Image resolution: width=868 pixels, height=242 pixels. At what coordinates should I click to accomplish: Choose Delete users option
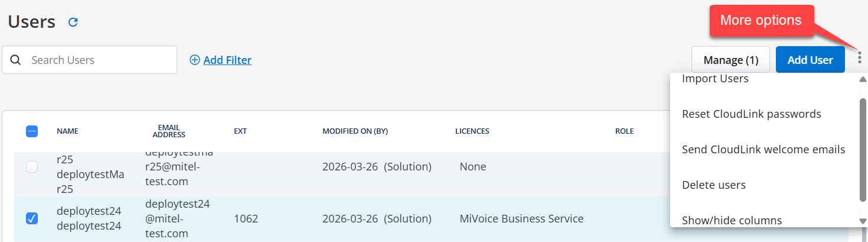click(713, 185)
